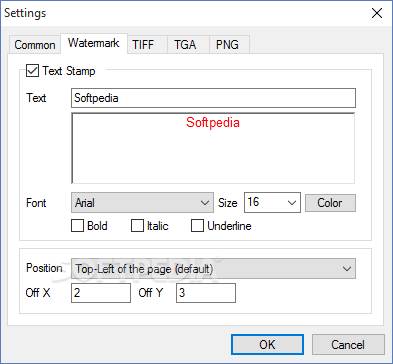The image size is (393, 364).
Task: Click the red Softpedia preview text
Action: 213,122
